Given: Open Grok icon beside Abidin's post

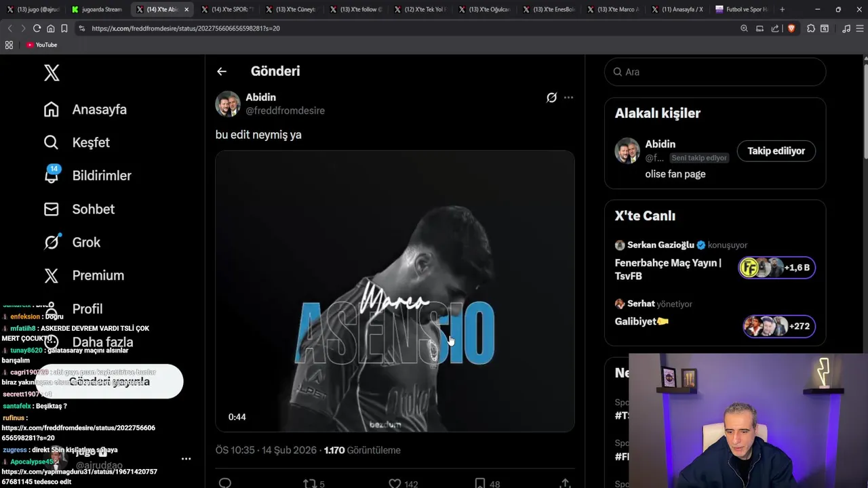Looking at the screenshot, I should (x=551, y=98).
